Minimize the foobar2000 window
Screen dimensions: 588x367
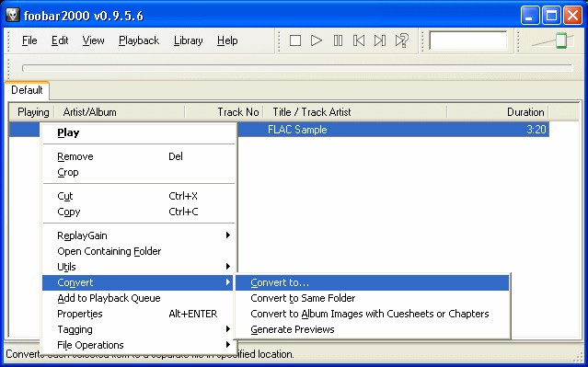point(530,16)
